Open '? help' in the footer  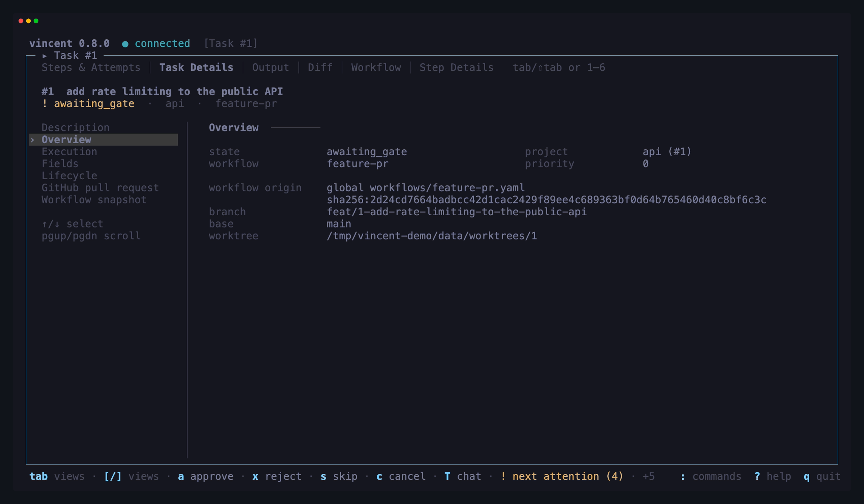[x=773, y=476]
